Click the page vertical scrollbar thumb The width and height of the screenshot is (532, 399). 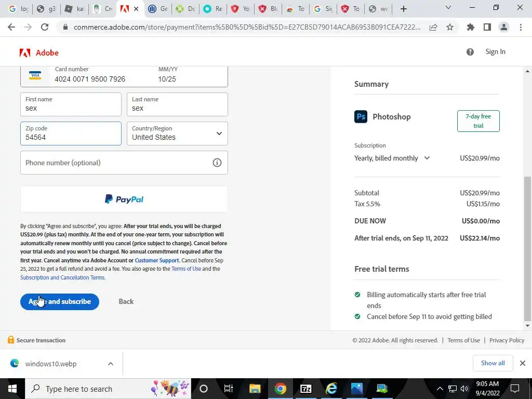click(x=528, y=248)
